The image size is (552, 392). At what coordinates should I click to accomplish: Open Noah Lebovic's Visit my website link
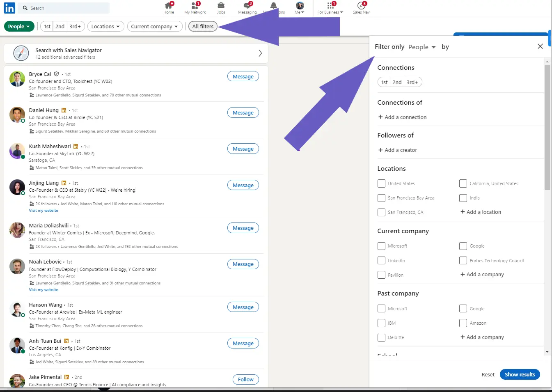[x=44, y=290]
